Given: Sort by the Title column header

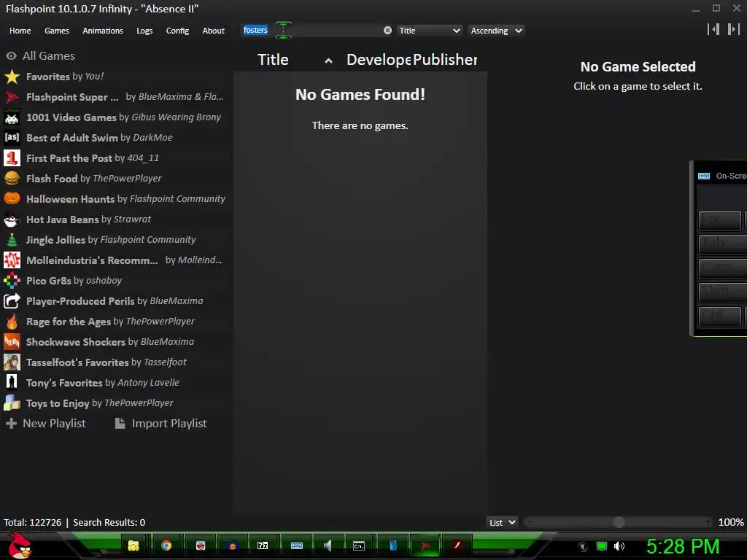Looking at the screenshot, I should coord(273,60).
